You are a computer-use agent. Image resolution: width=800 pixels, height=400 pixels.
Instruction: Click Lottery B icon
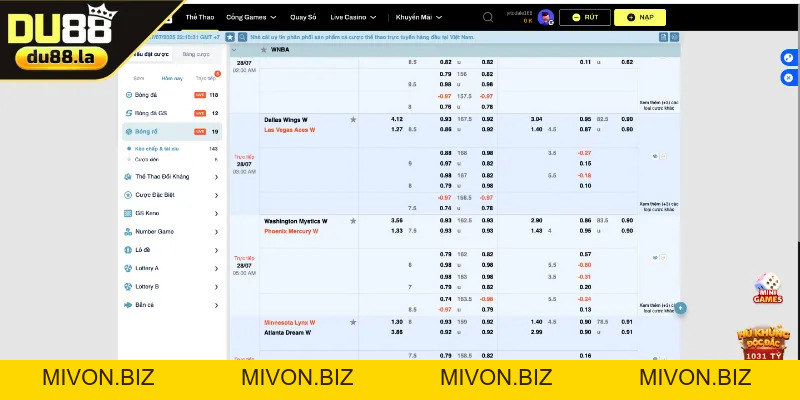coord(128,287)
